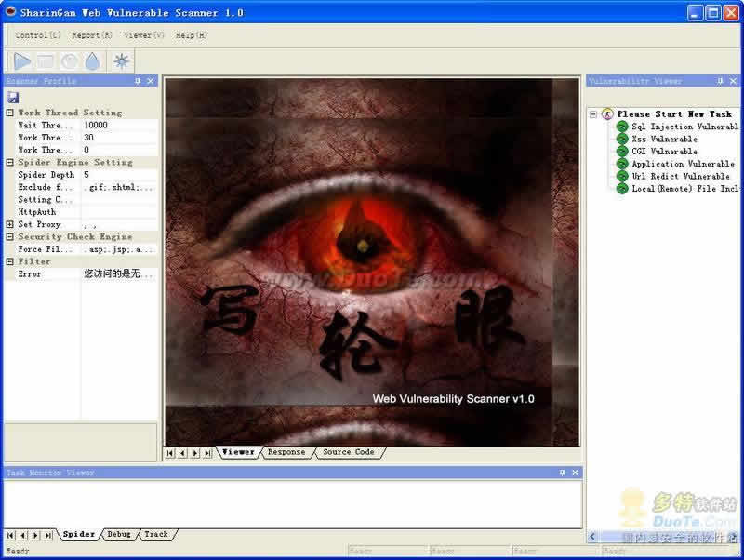This screenshot has height=560, width=744.
Task: Pin the Task Monitor Viewer panel
Action: [562, 473]
